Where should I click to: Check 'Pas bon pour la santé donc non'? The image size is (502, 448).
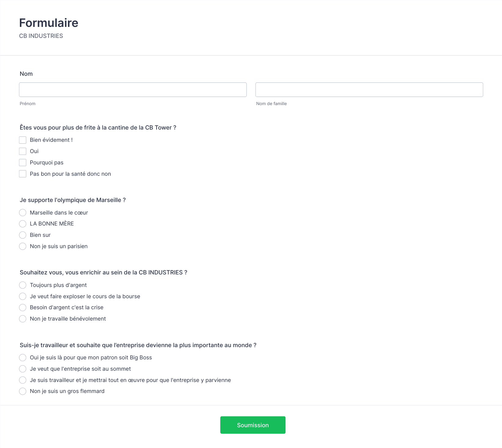pyautogui.click(x=23, y=174)
